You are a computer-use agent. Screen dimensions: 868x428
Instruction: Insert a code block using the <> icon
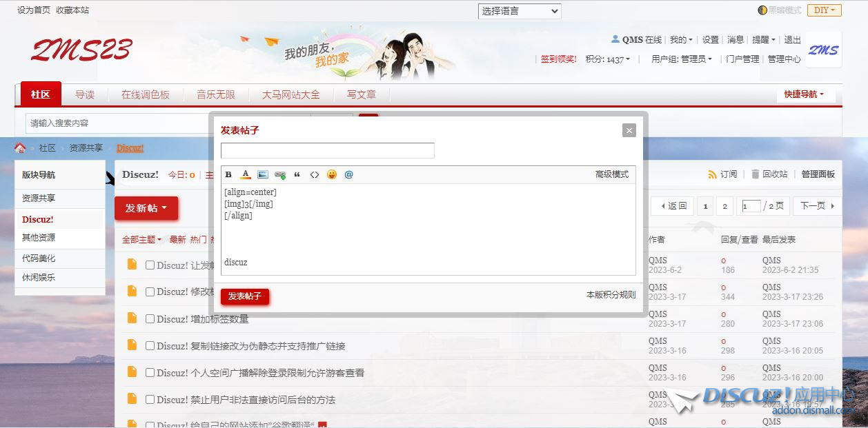coord(315,174)
